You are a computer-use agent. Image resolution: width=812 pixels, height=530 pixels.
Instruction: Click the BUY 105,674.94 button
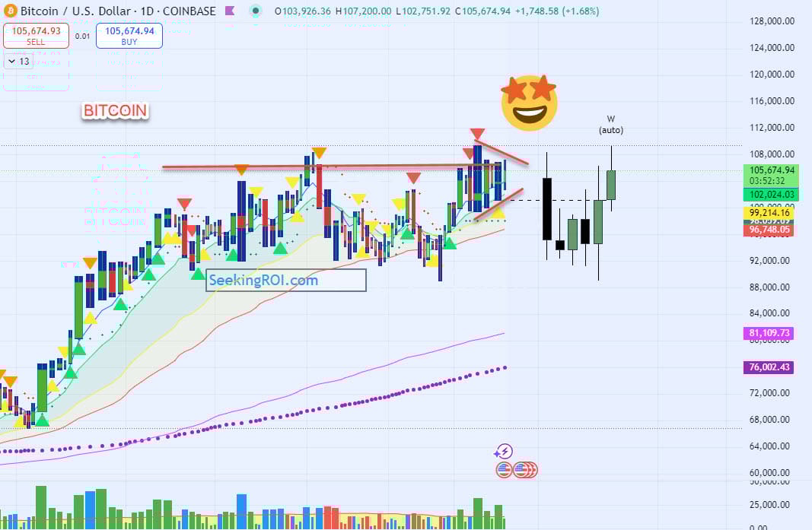pos(129,36)
